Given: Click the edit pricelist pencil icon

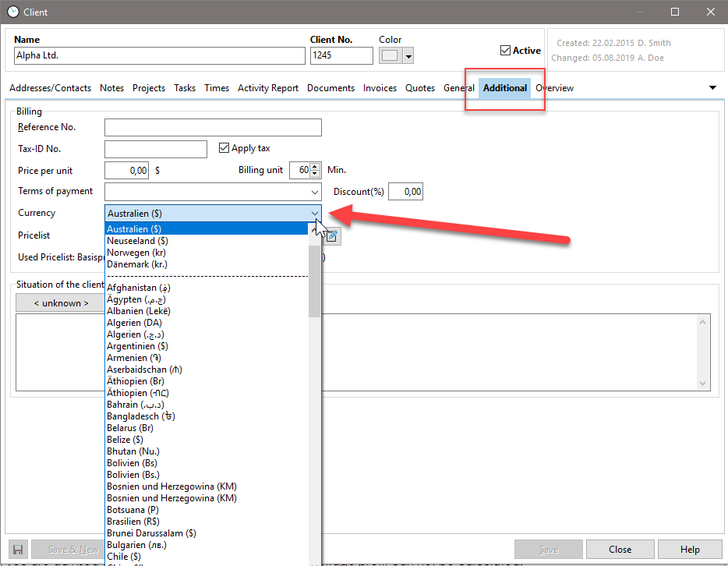Looking at the screenshot, I should tap(331, 235).
